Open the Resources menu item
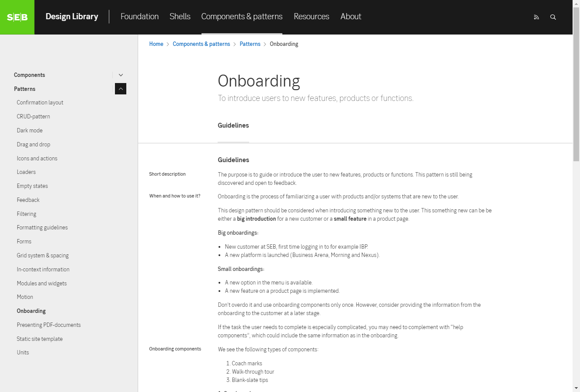Screen dimensions: 580x392 point(311,17)
